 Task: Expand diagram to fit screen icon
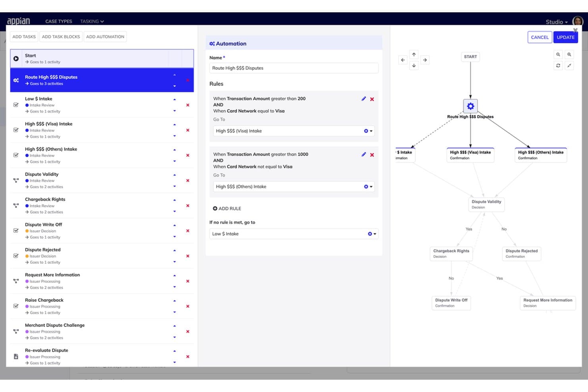pos(569,66)
